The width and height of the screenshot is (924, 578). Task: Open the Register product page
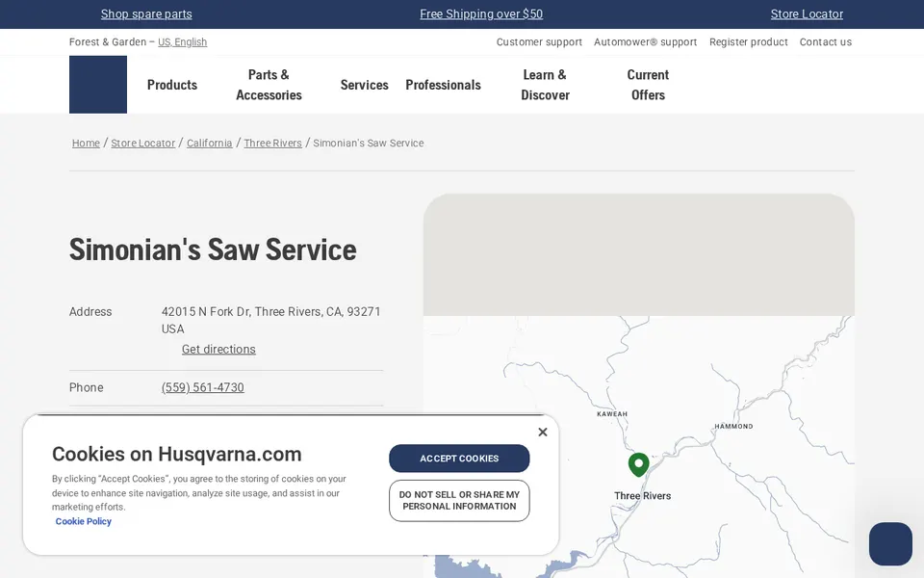[x=749, y=41]
